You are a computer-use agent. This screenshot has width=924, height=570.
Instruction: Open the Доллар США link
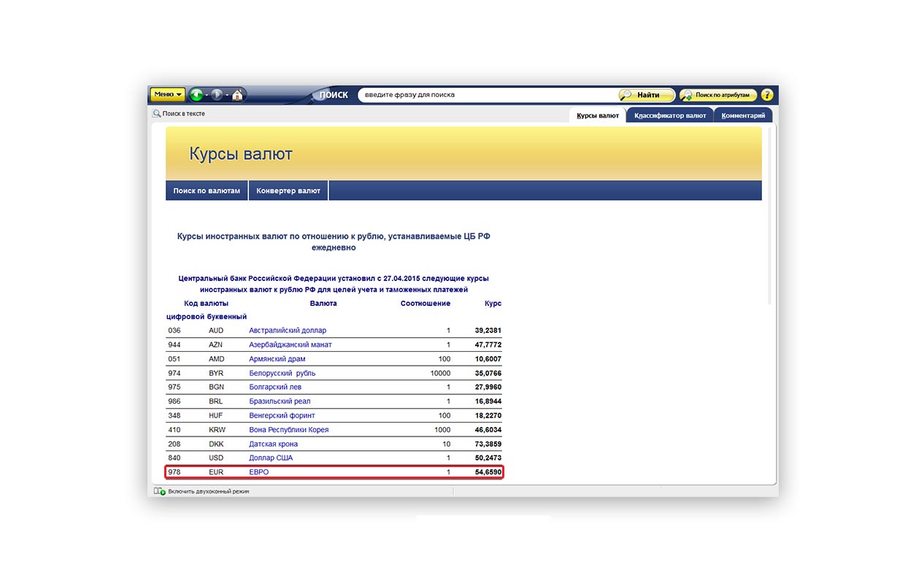[x=271, y=458]
